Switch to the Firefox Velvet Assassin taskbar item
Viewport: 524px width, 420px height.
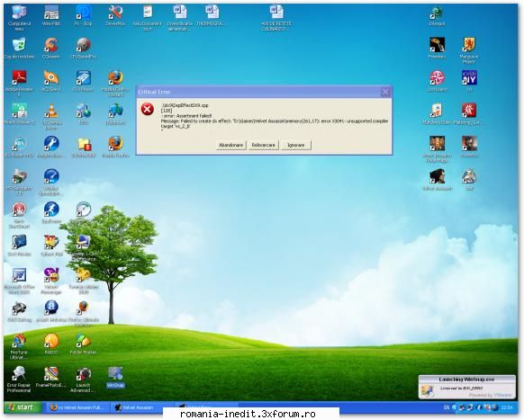[x=77, y=407]
